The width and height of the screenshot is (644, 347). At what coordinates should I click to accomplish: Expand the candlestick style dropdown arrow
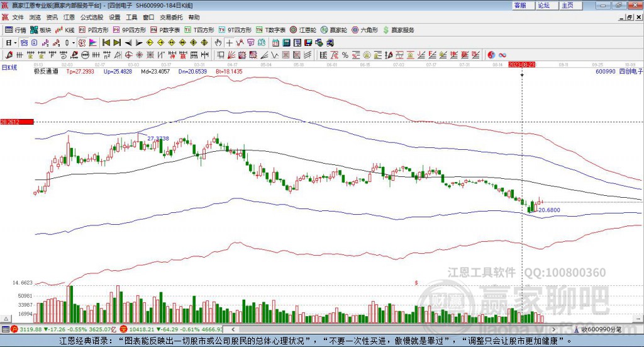(x=73, y=43)
